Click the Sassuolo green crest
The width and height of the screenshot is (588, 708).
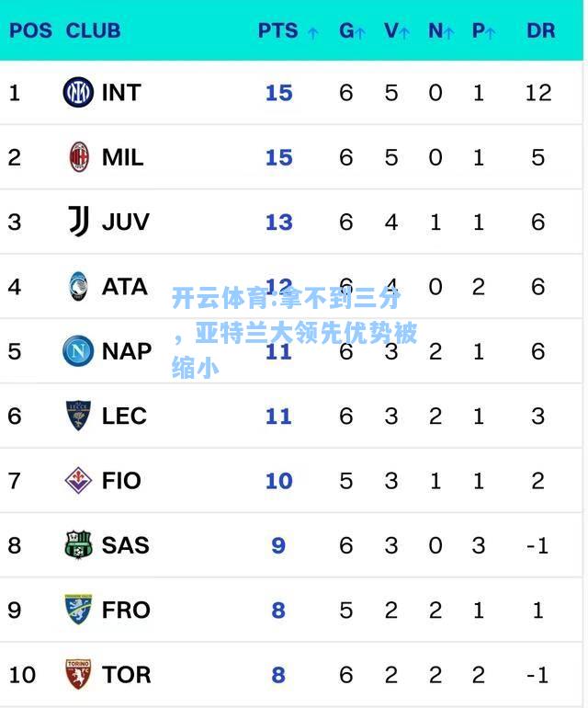tap(78, 545)
